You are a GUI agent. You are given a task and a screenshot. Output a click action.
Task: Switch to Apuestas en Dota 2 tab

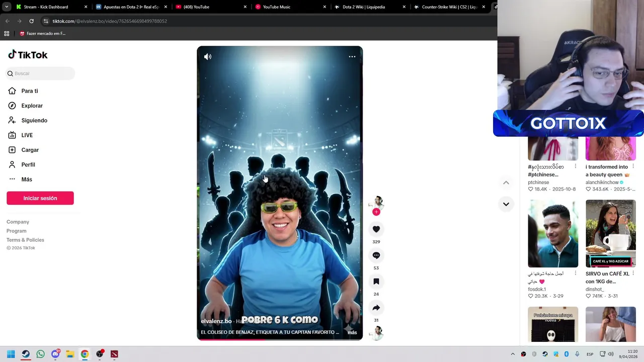click(x=131, y=7)
